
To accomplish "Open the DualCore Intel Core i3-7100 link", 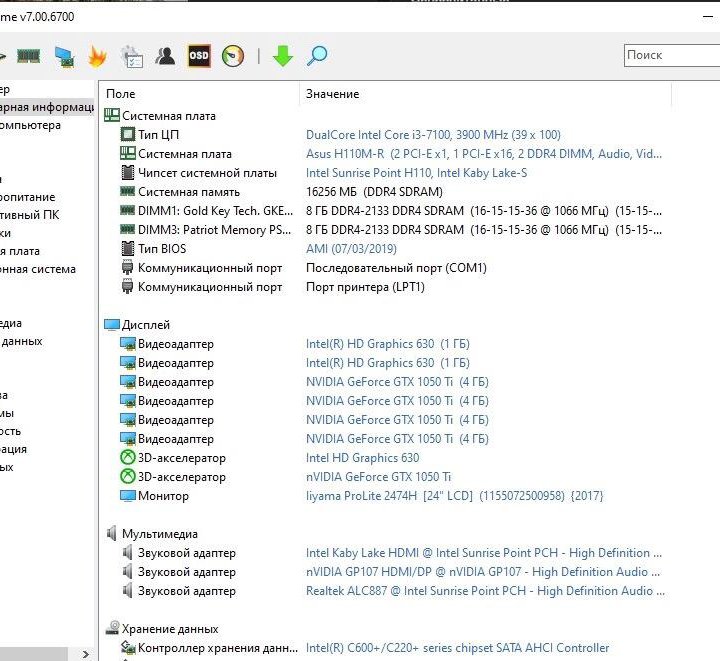I will (x=433, y=135).
